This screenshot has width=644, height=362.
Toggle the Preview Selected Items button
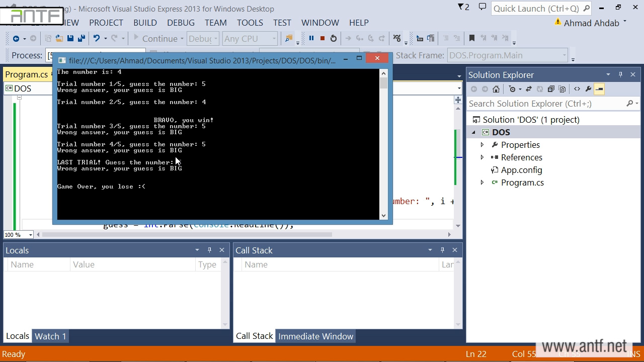[599, 89]
